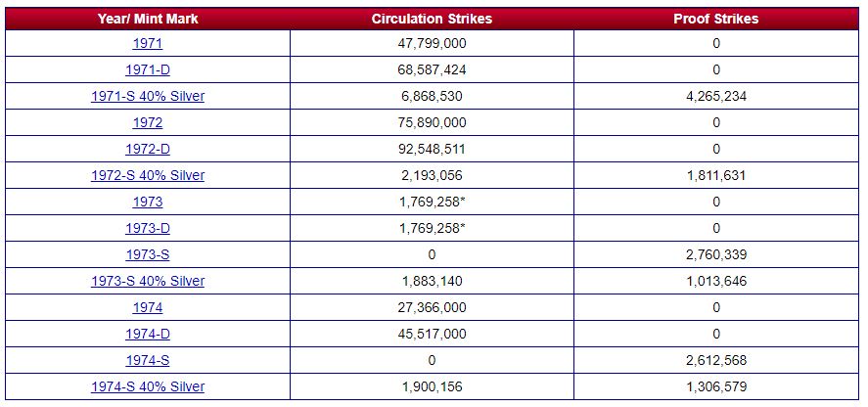Click the Year/ Mint Mark column header

coord(148,19)
